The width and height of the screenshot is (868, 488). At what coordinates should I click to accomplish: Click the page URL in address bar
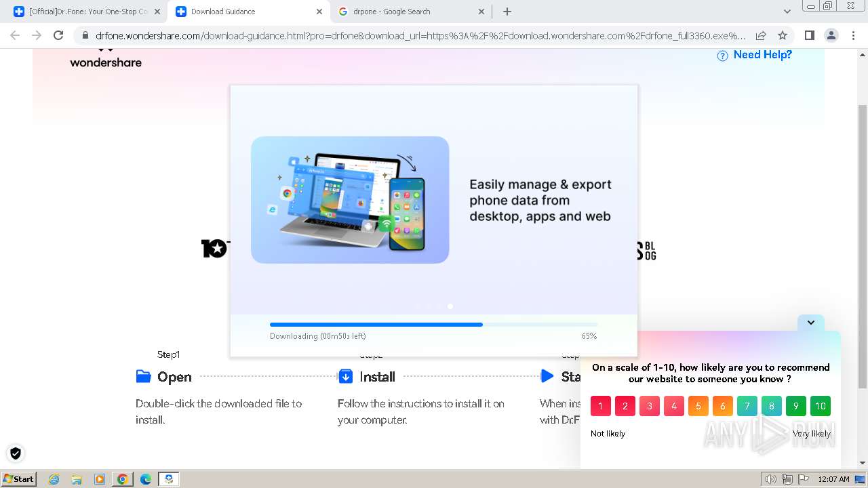[x=420, y=35]
